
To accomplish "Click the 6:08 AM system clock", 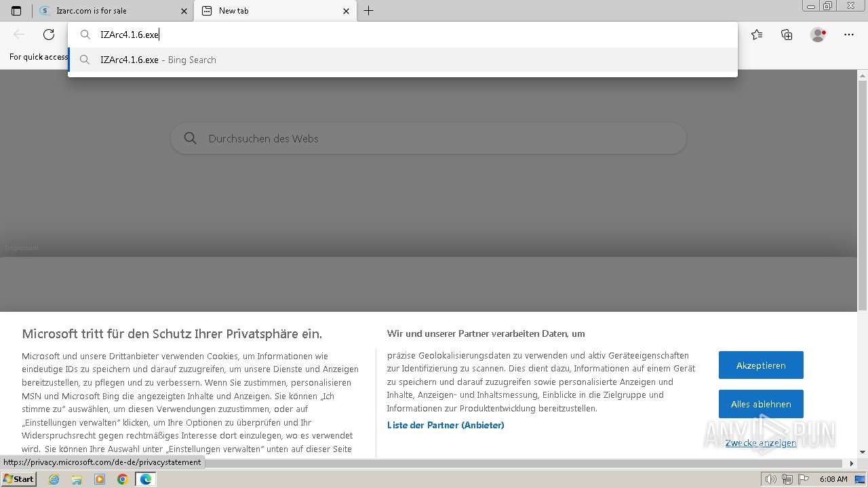I will pos(833,479).
